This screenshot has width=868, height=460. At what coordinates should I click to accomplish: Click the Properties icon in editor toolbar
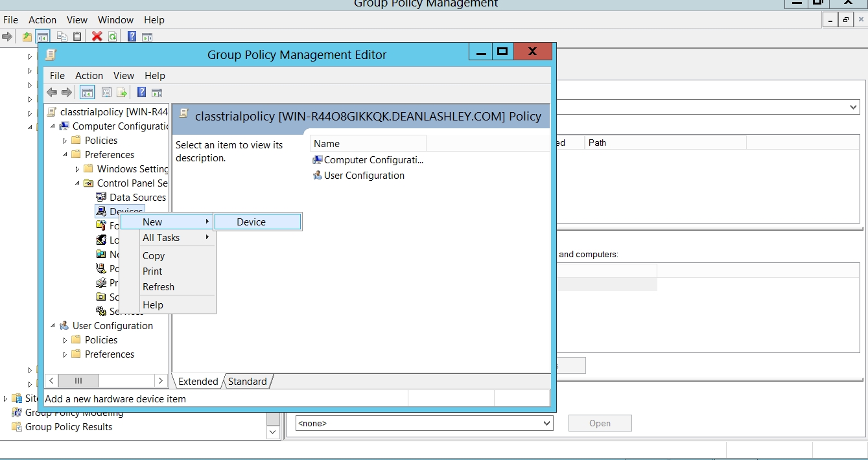coord(106,93)
